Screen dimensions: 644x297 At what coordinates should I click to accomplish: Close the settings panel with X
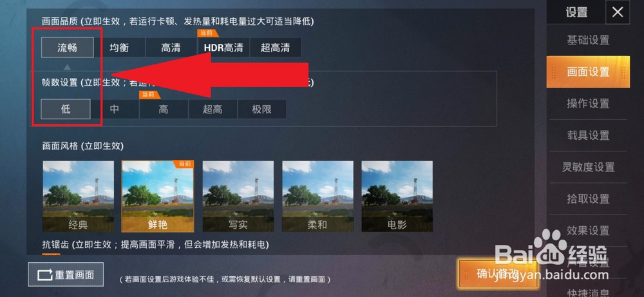618,12
